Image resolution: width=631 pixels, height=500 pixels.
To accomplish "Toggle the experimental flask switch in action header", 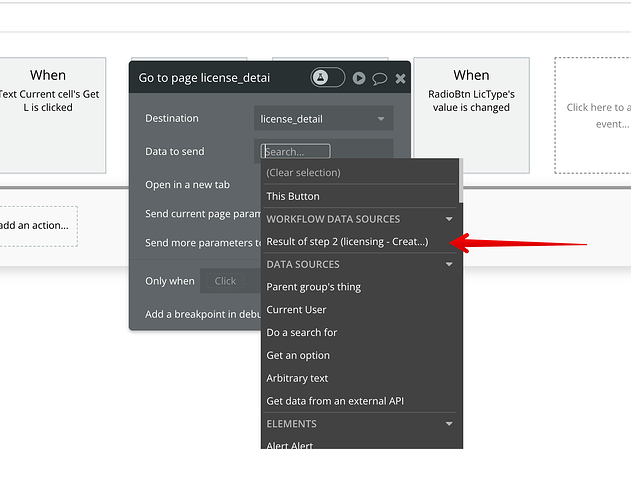I will [x=328, y=77].
